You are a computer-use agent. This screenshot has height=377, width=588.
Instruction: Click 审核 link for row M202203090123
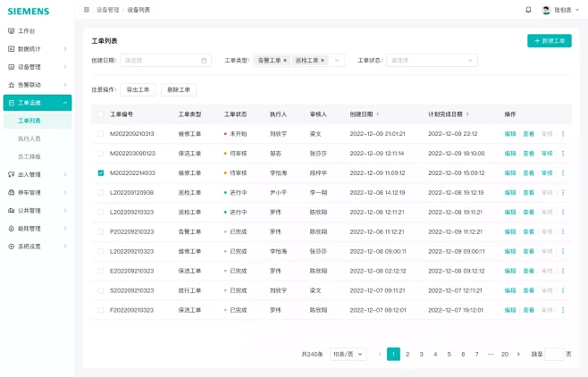(x=547, y=154)
